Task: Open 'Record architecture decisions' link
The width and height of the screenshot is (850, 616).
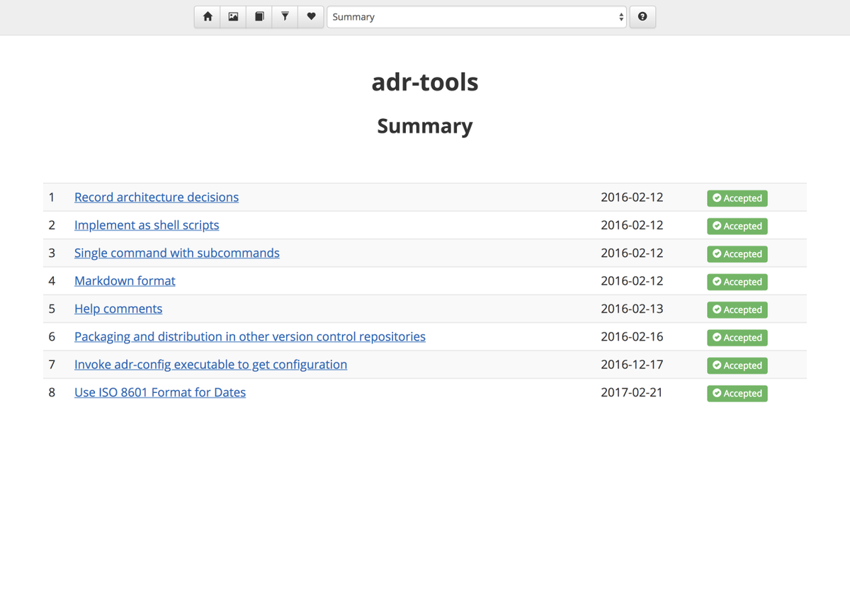Action: point(157,198)
